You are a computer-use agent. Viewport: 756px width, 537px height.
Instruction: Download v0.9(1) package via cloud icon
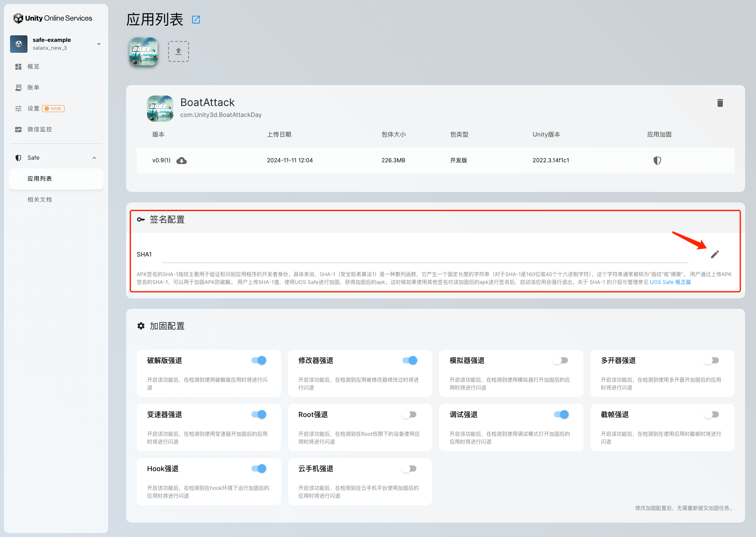182,161
